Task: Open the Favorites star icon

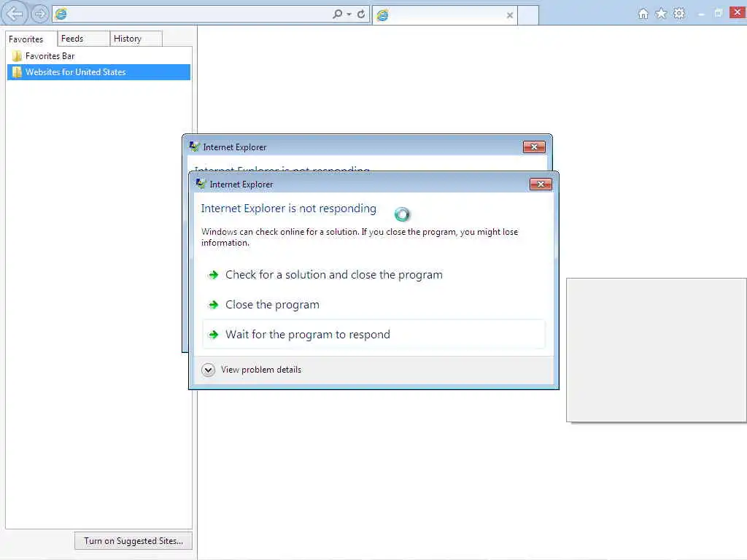Action: coord(661,13)
